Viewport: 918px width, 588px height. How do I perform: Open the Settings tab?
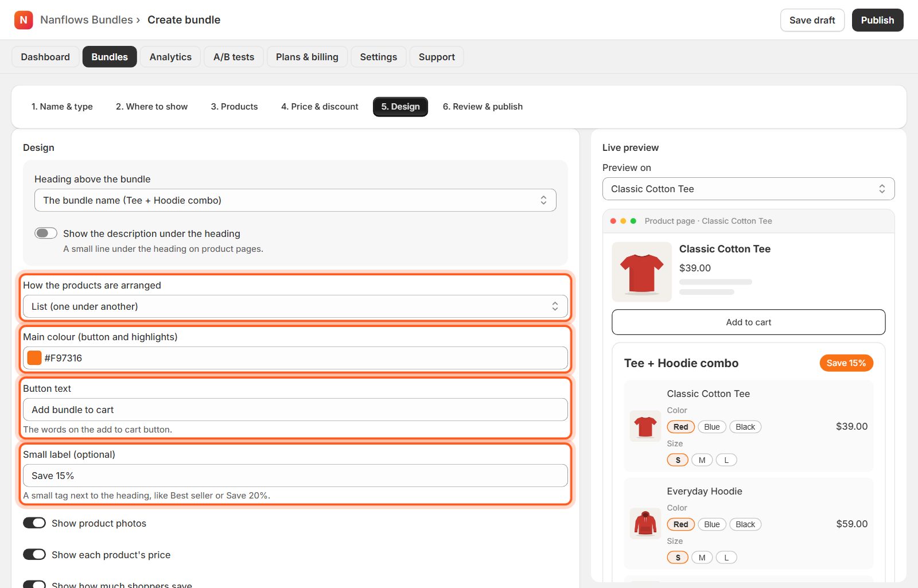pyautogui.click(x=379, y=57)
